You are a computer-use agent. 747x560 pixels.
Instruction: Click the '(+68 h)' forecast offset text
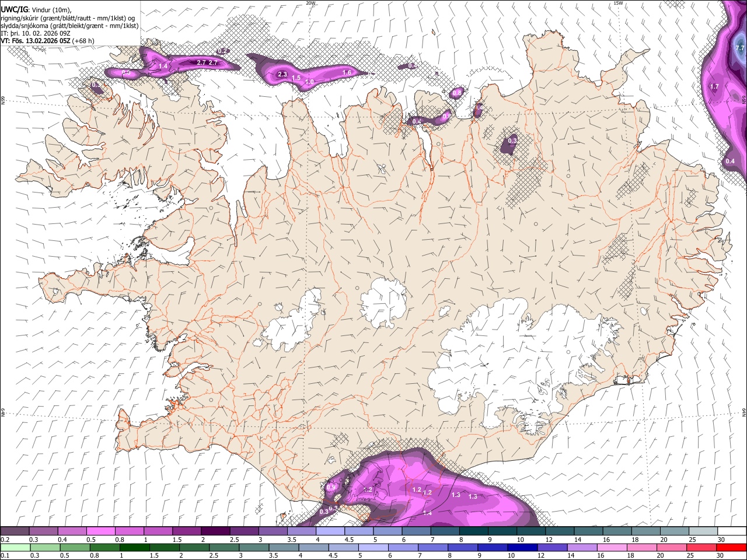[83, 41]
